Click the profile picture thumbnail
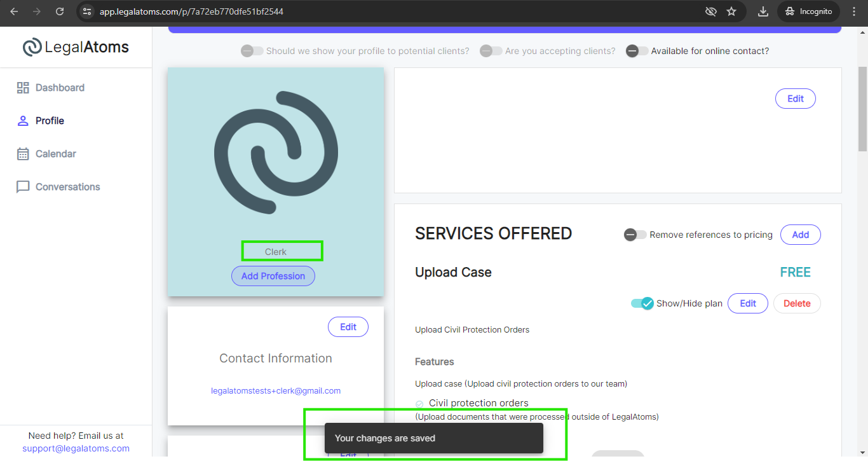 (x=276, y=153)
